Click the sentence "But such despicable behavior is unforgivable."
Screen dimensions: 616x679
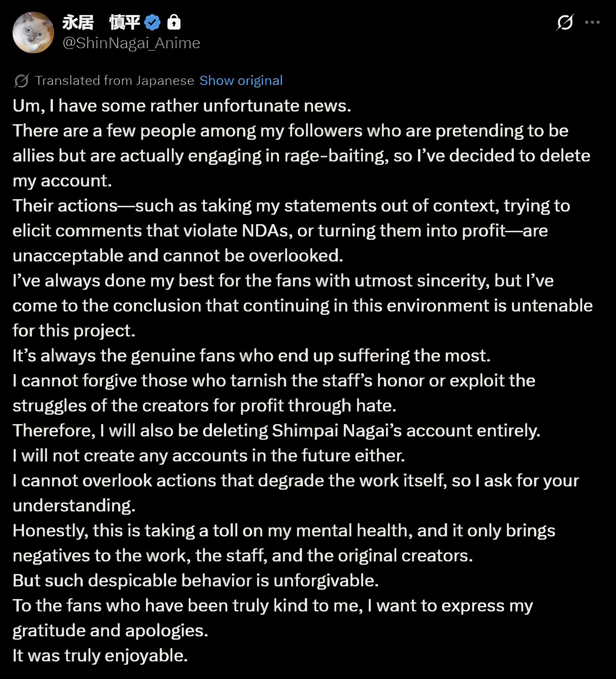click(195, 581)
